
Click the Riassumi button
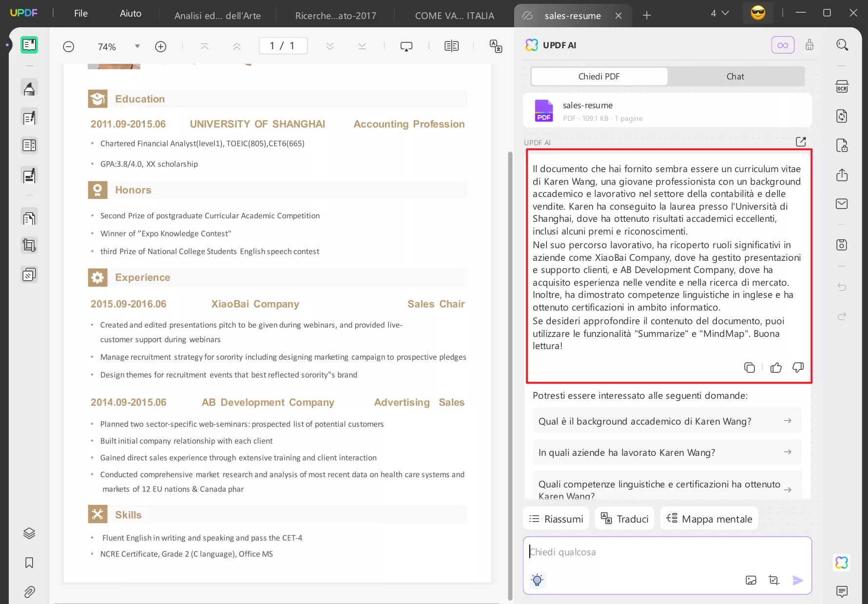[556, 519]
